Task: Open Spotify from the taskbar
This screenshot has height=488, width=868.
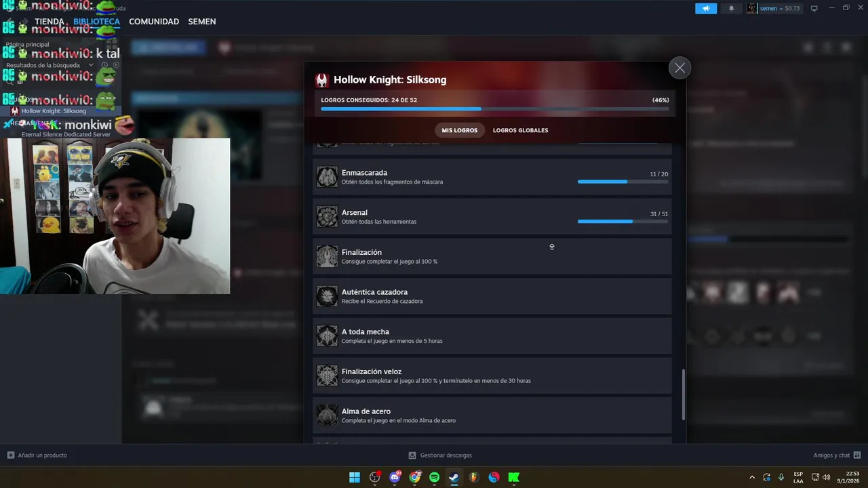Action: click(x=434, y=477)
